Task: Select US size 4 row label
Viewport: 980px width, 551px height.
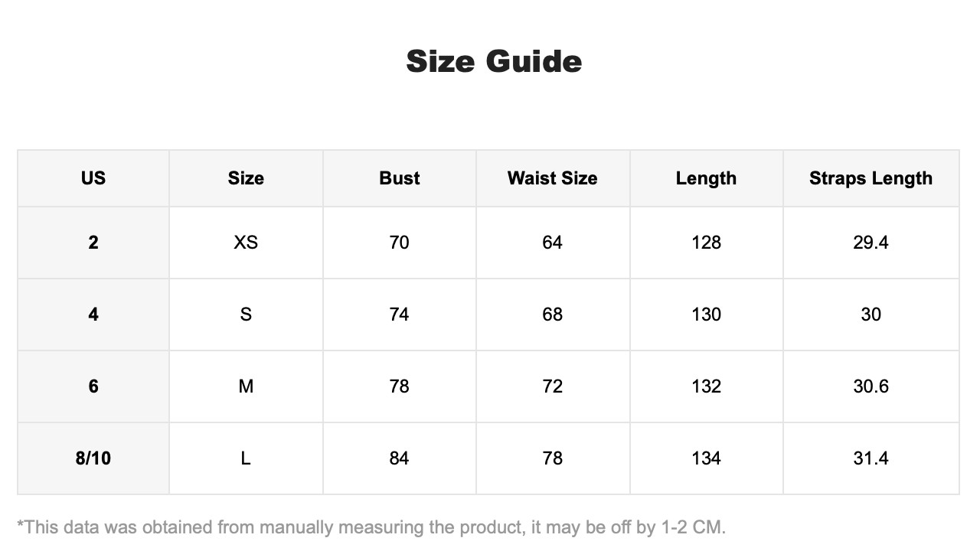Action: click(x=93, y=315)
